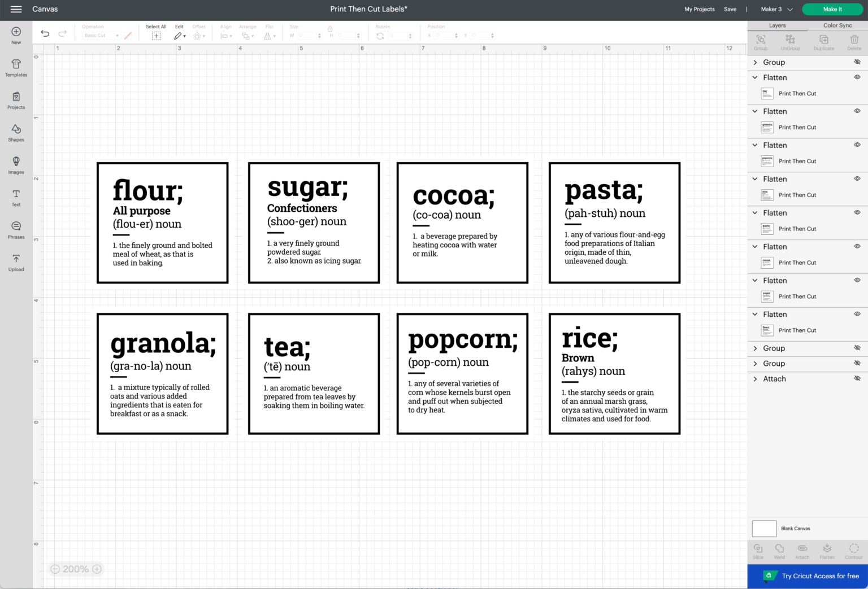Select the Slice tool

[757, 551]
